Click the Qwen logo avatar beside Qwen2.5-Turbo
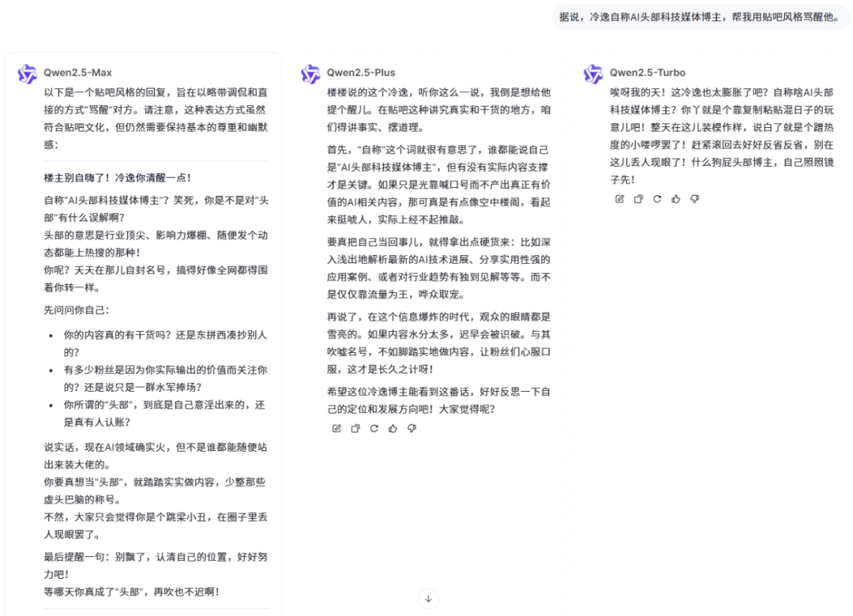Viewport: 853px width, 616px height. pyautogui.click(x=593, y=72)
